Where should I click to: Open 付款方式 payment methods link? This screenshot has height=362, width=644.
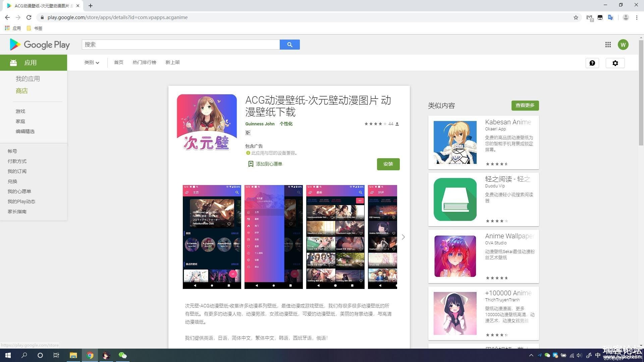coord(17,161)
